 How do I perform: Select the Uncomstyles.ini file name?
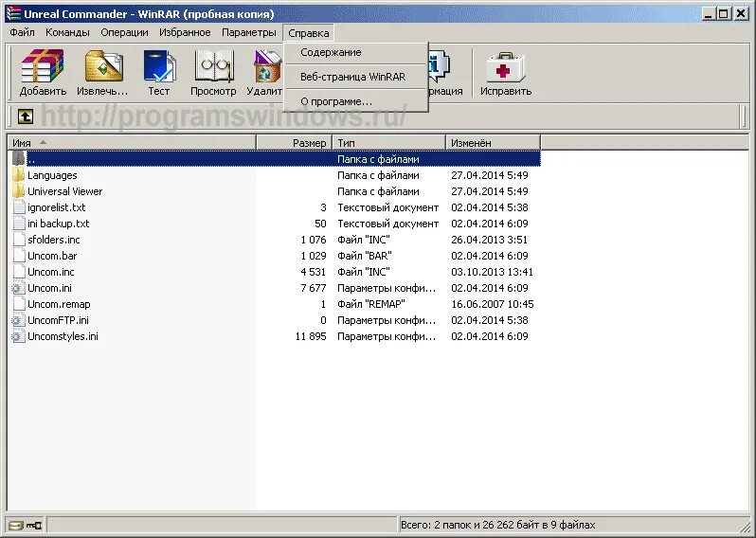tap(63, 336)
